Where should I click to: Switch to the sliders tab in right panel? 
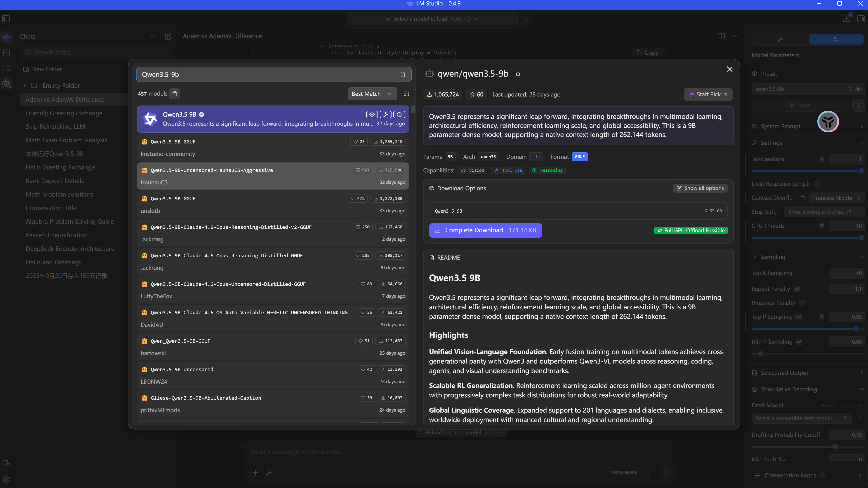[x=836, y=39]
